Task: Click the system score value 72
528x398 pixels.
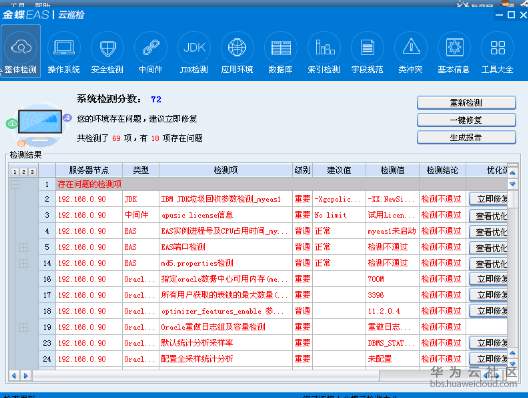Action: click(156, 99)
